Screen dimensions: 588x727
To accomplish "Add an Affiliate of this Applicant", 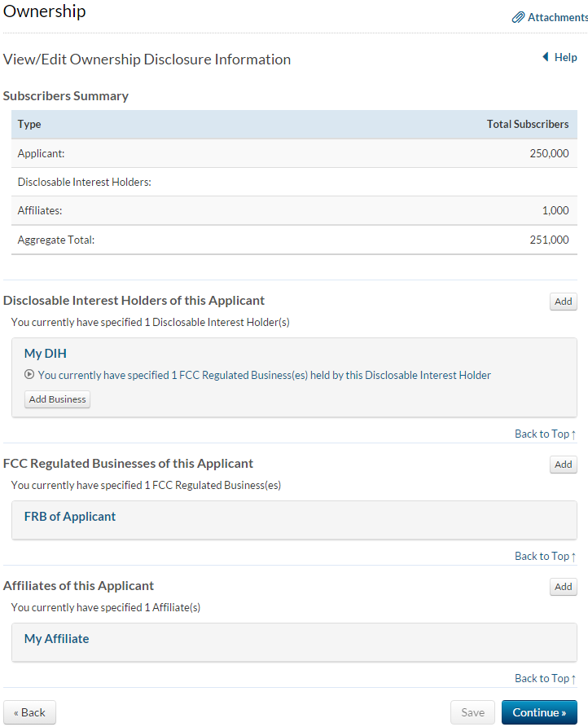I will click(x=563, y=587).
